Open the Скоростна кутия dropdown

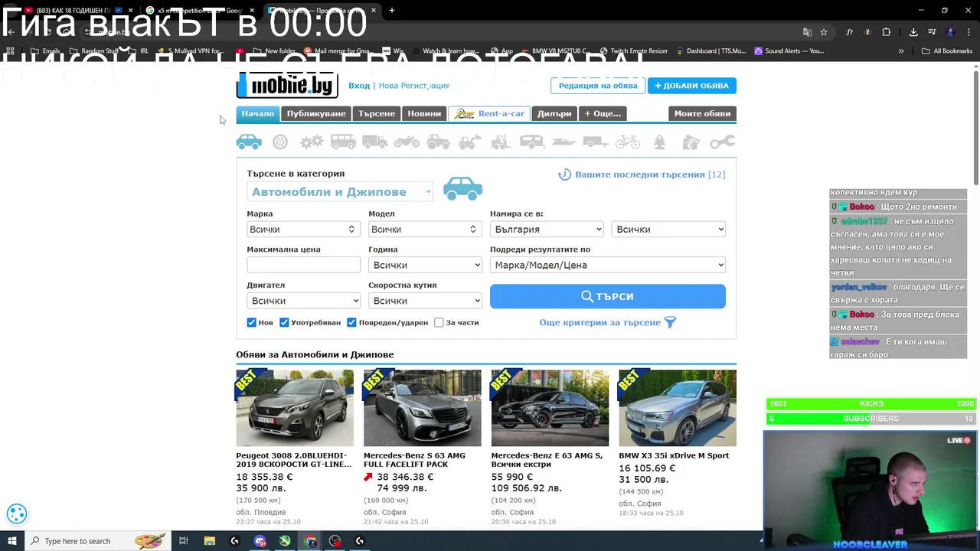click(425, 301)
